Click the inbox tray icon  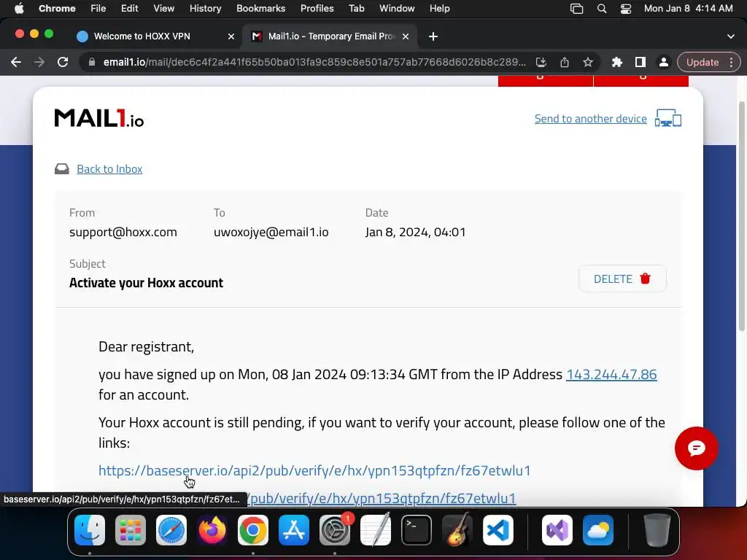61,168
